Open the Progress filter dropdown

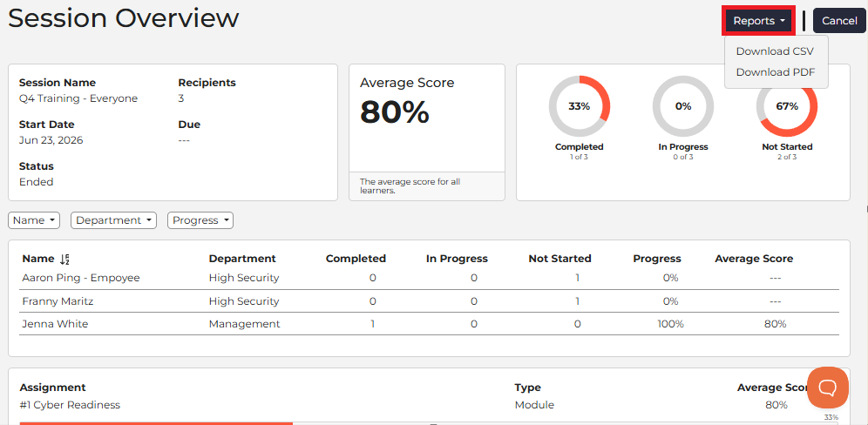click(200, 220)
